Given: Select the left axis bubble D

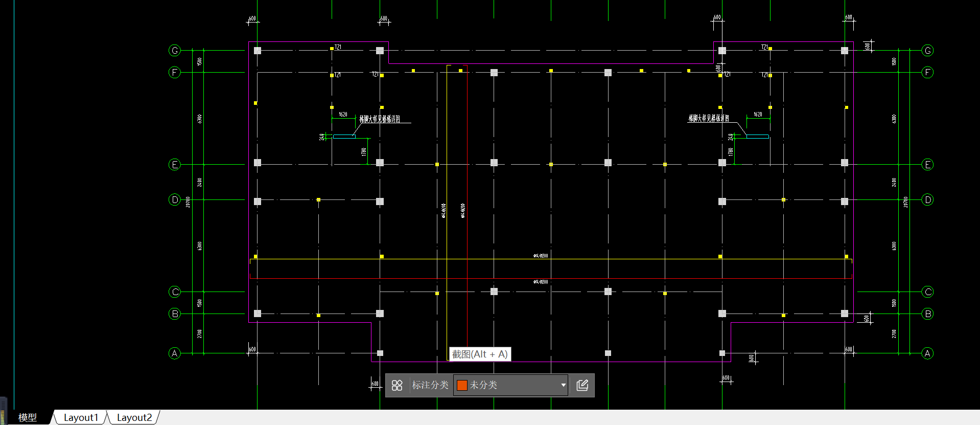Looking at the screenshot, I should tap(175, 199).
